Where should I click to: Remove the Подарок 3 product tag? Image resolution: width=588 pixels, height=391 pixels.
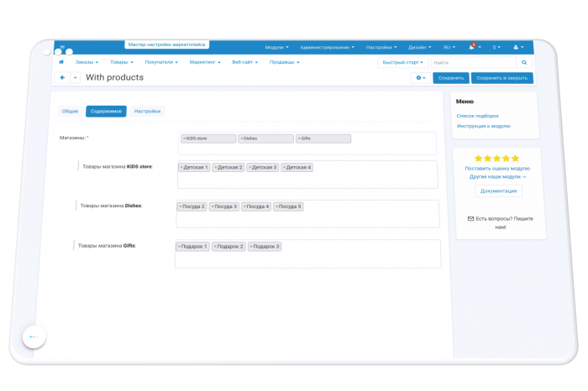click(251, 247)
